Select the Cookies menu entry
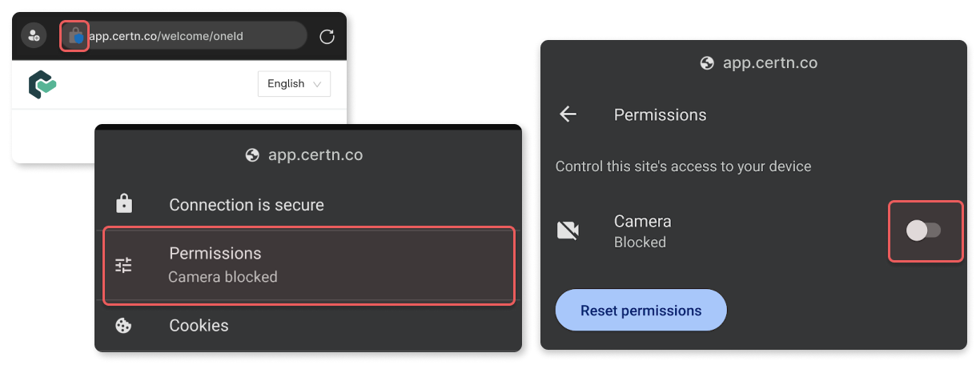This screenshot has height=365, width=980. pos(308,326)
